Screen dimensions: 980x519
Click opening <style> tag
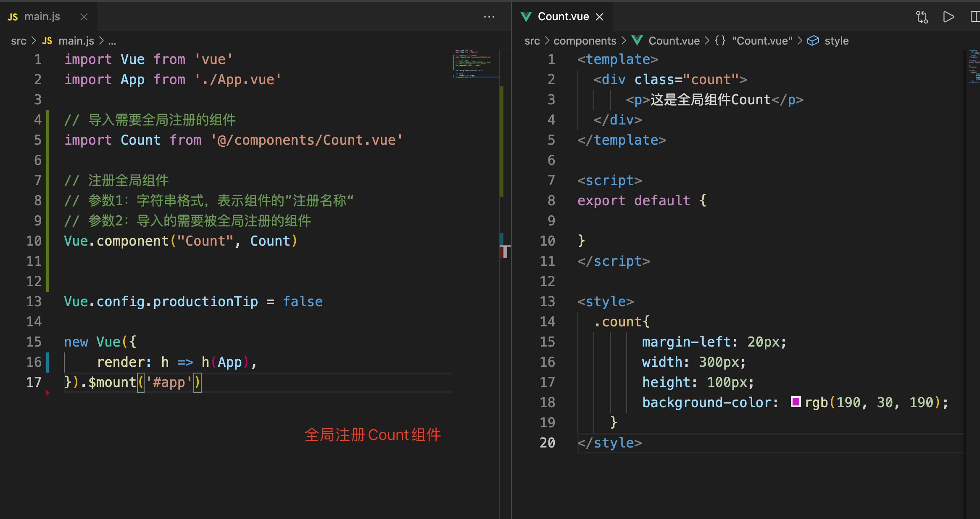[x=606, y=302]
